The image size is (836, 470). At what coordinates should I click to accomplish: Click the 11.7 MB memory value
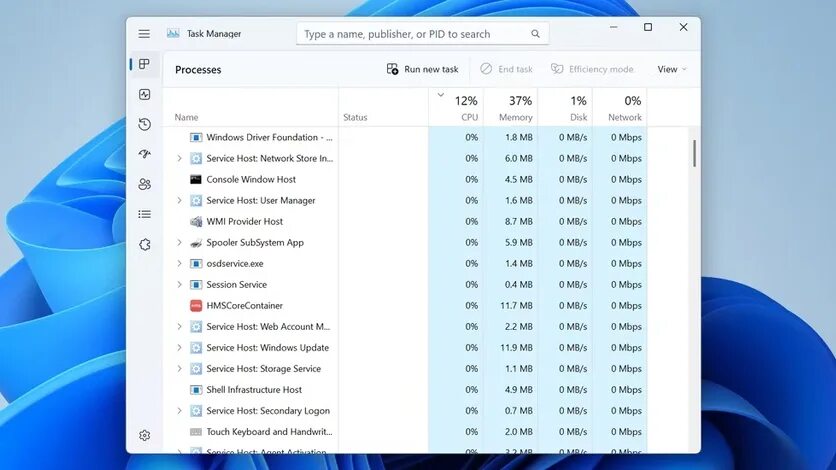coord(516,306)
